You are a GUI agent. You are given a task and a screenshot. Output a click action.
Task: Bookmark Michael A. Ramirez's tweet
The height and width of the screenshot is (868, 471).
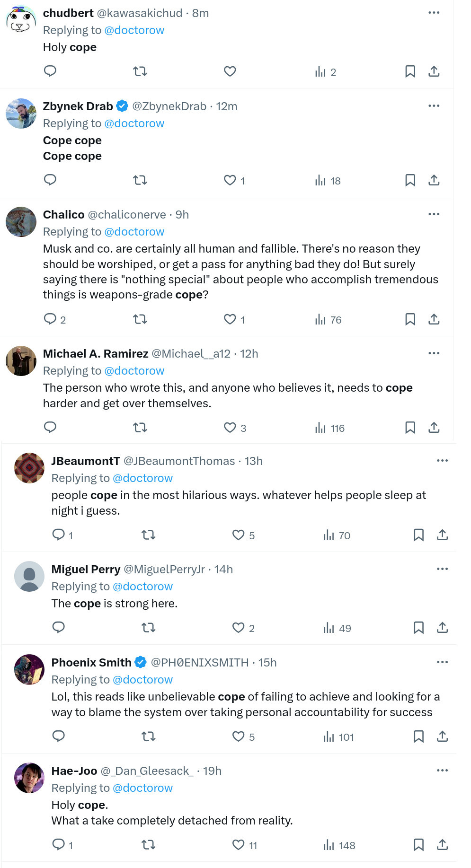point(410,428)
